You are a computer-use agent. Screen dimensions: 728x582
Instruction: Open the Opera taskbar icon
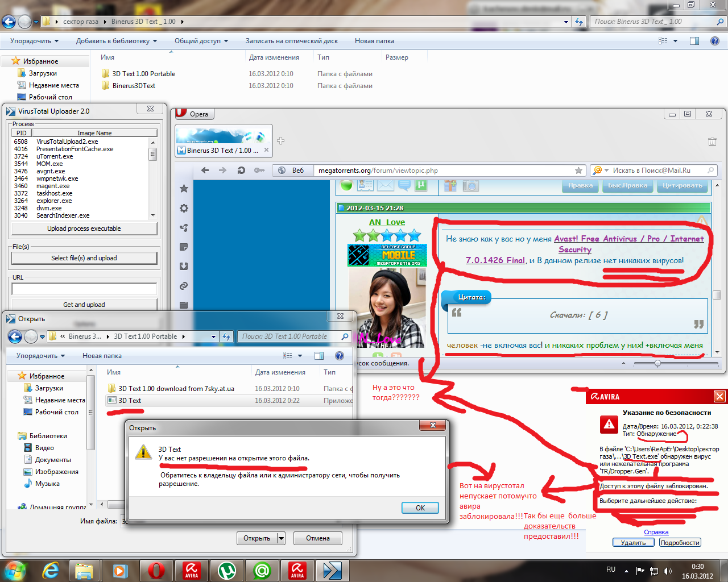point(156,570)
